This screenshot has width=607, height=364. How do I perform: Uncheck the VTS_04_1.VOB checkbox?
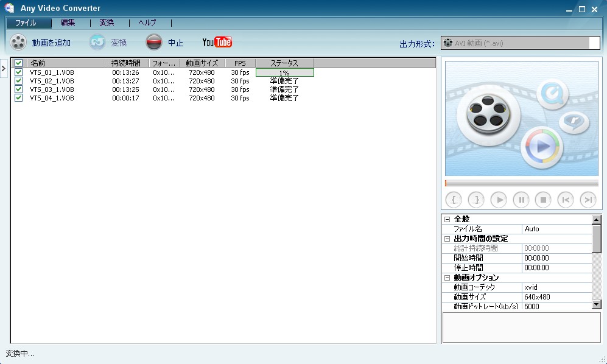click(x=19, y=98)
